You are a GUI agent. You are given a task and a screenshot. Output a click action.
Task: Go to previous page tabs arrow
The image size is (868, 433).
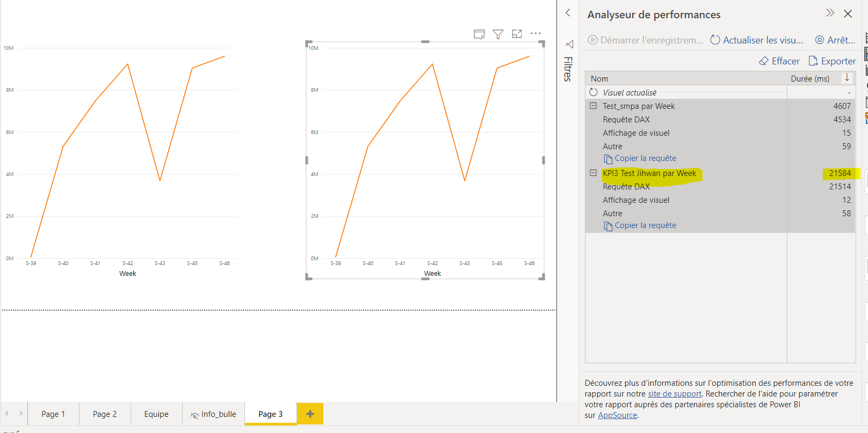(7, 413)
